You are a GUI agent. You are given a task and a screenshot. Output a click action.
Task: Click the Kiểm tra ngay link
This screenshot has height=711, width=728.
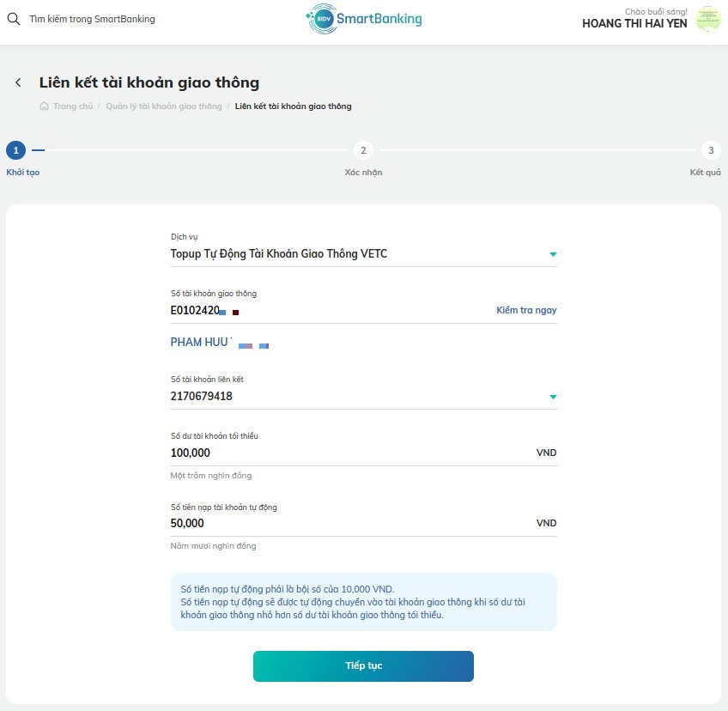526,310
